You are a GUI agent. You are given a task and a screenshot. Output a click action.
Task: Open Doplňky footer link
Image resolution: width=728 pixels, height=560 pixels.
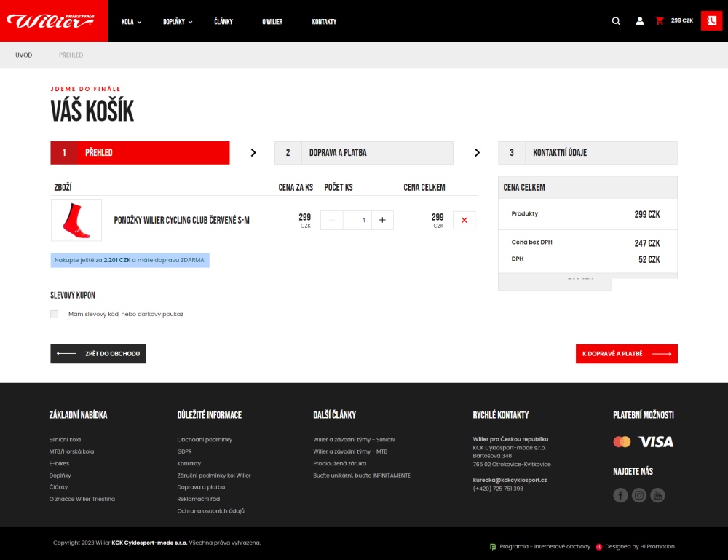pyautogui.click(x=60, y=476)
